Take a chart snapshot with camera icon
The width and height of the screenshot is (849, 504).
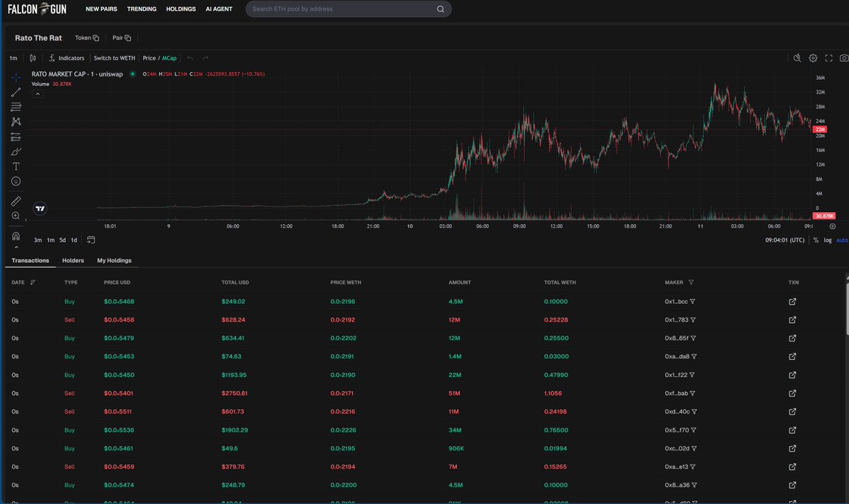pos(843,58)
